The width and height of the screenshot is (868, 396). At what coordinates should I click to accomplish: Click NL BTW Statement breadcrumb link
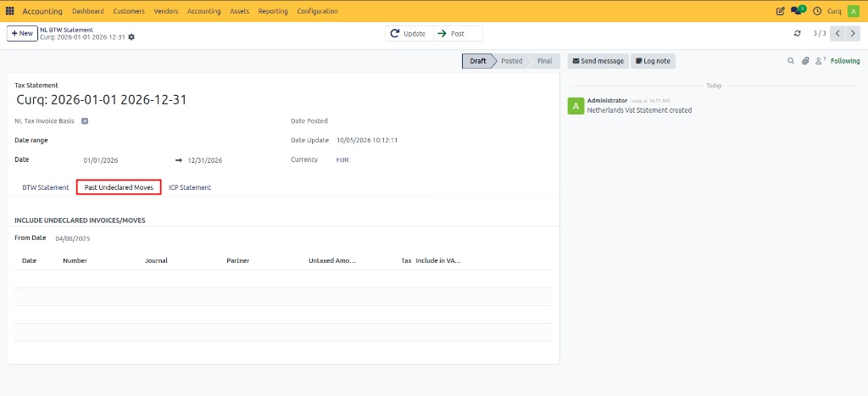point(66,30)
